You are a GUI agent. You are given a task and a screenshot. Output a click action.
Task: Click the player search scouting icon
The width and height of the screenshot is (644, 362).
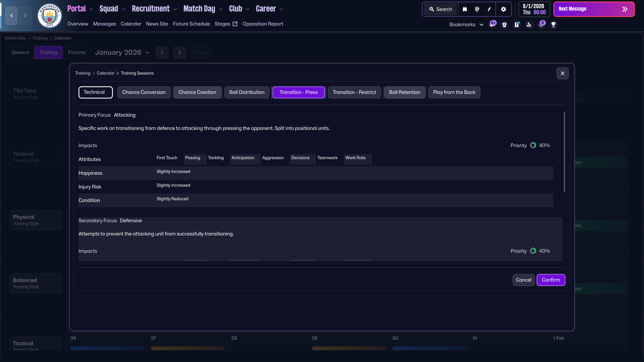click(x=529, y=24)
